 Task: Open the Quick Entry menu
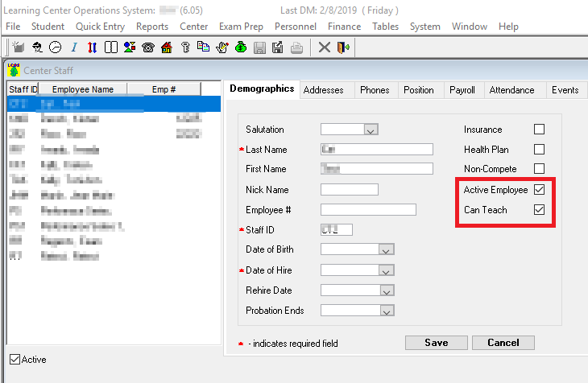[100, 27]
